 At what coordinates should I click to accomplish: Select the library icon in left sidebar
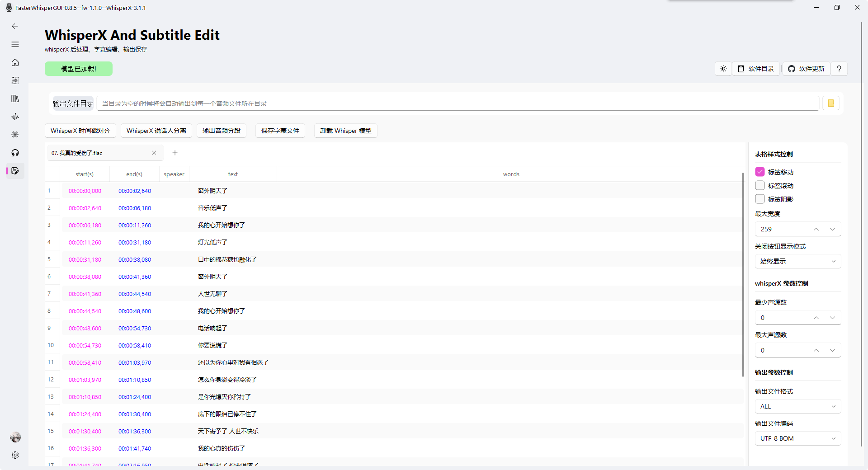click(15, 99)
